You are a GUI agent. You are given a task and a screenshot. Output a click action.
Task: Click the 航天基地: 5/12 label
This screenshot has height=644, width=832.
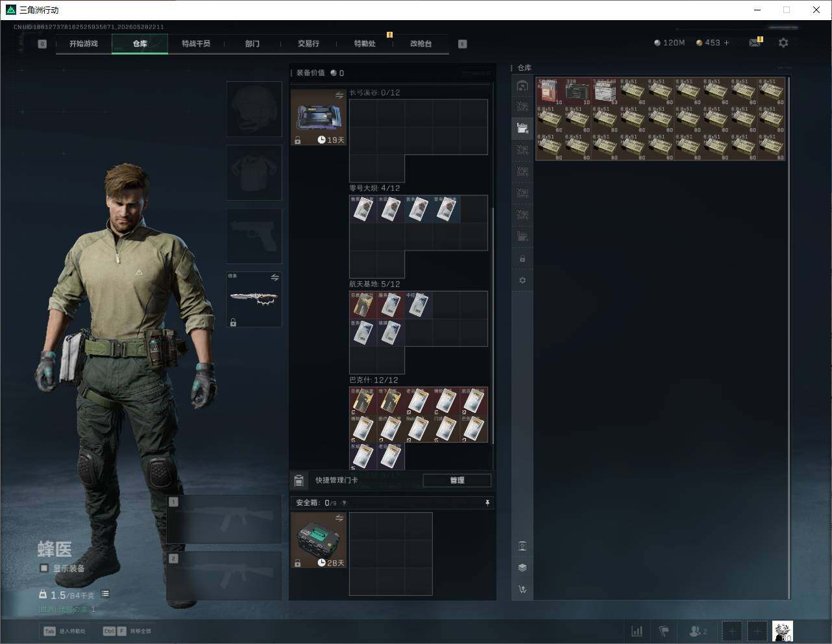(374, 284)
